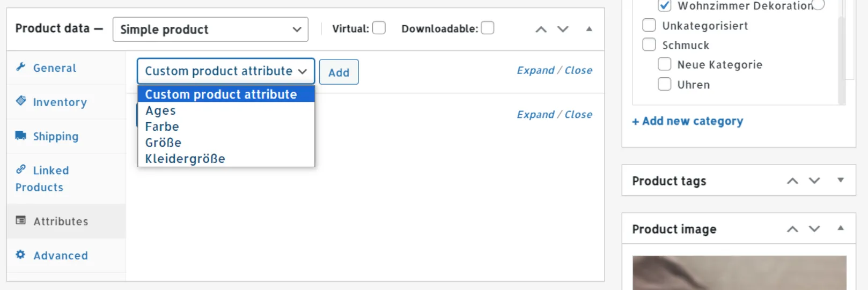The image size is (868, 290).
Task: Move Product data panel up arrow
Action: point(541,29)
